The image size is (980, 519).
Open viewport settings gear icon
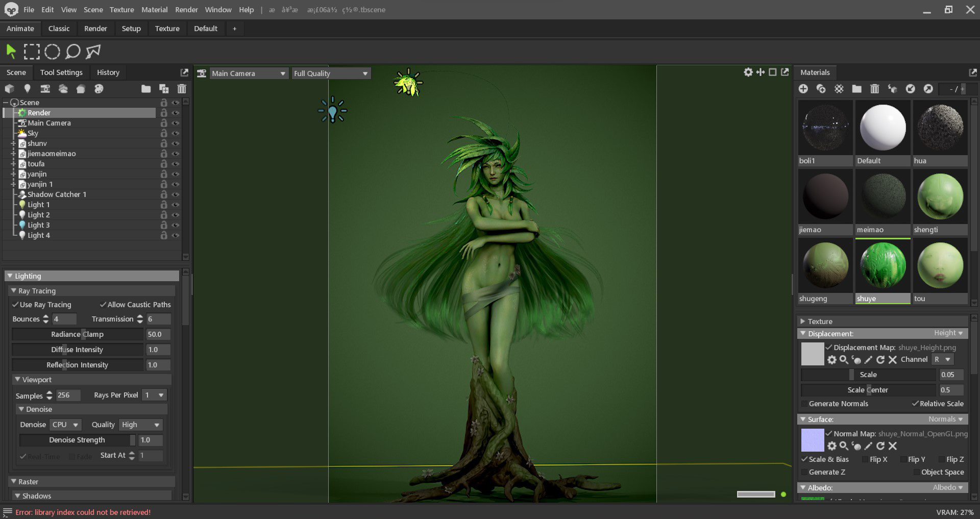(748, 72)
